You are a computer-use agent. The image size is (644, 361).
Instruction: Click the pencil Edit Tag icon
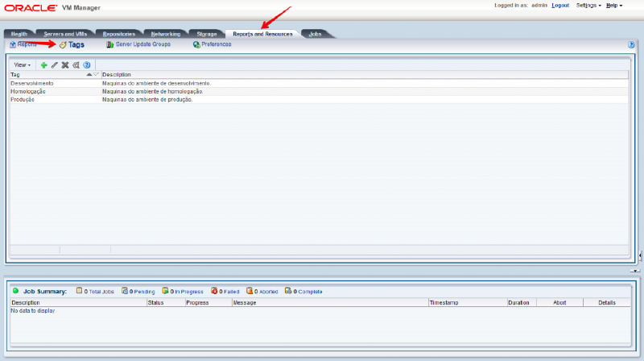tap(55, 64)
